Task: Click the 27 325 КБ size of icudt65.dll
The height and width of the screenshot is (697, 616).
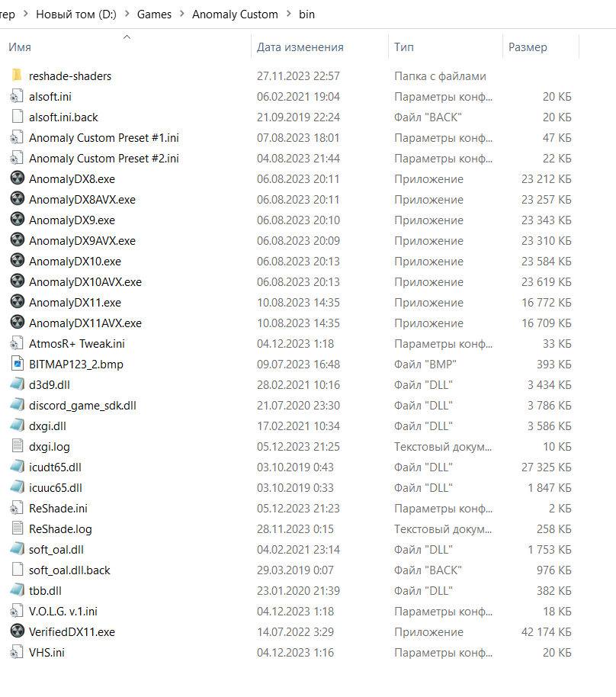Action: tap(546, 467)
